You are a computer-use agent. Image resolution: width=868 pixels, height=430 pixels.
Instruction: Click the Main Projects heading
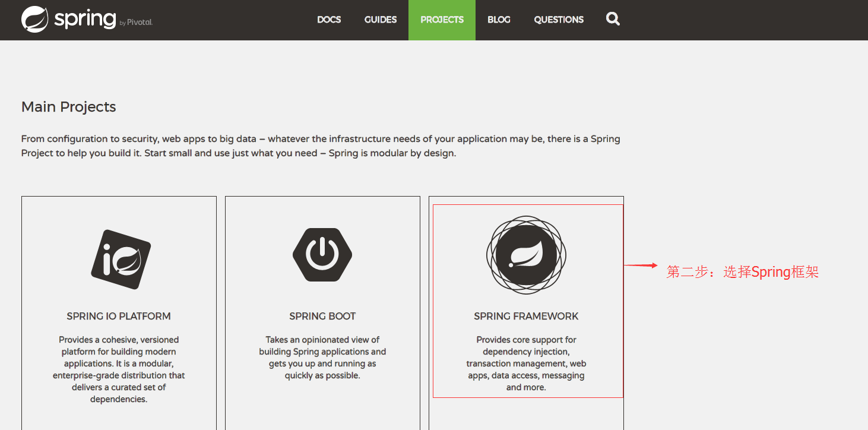(69, 107)
